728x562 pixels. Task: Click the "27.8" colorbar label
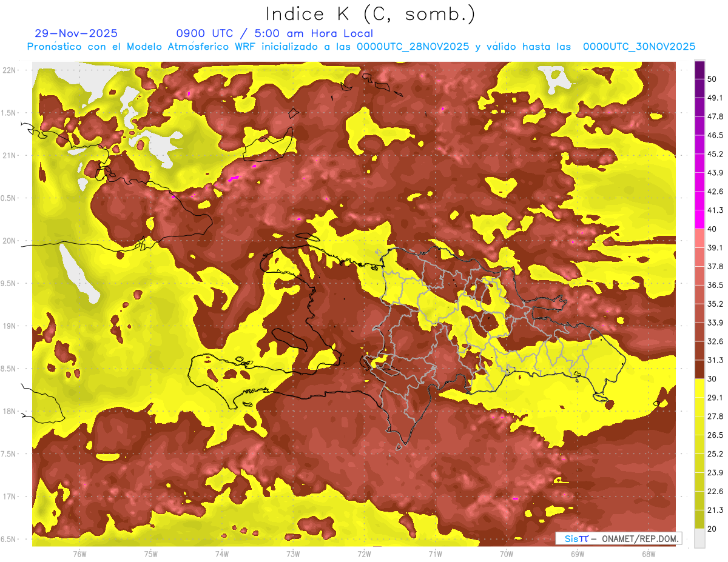pyautogui.click(x=715, y=416)
